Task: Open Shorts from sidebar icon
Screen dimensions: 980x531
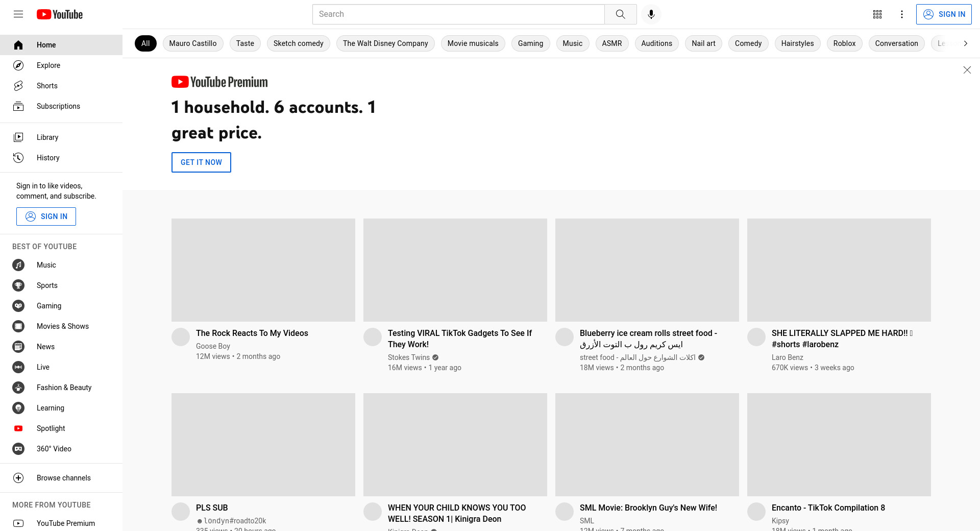Action: click(x=18, y=86)
